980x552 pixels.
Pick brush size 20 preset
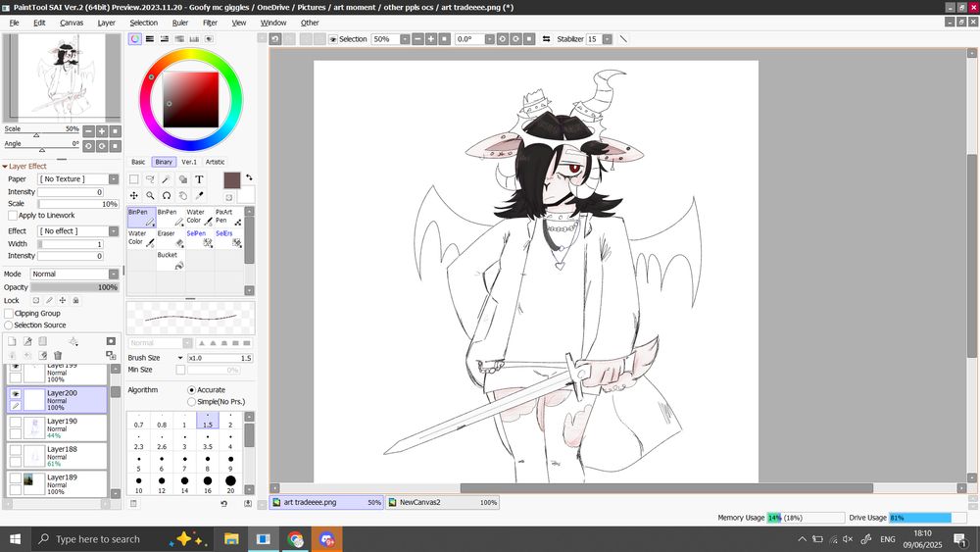coord(230,484)
